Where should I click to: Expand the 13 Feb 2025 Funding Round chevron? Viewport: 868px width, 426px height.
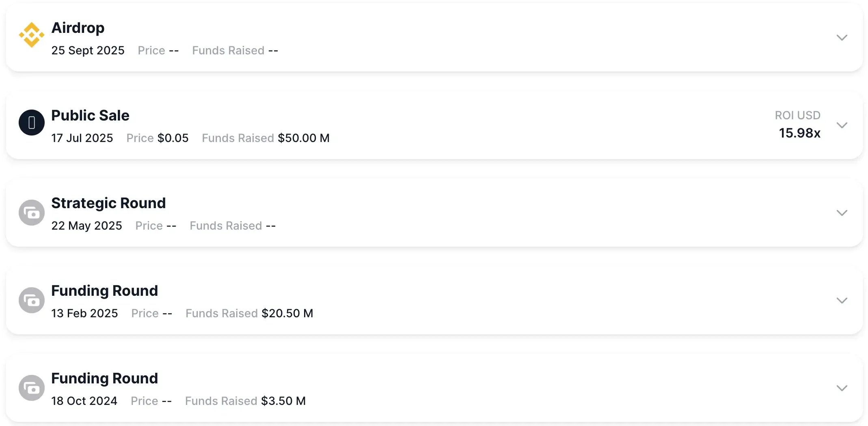[842, 301]
